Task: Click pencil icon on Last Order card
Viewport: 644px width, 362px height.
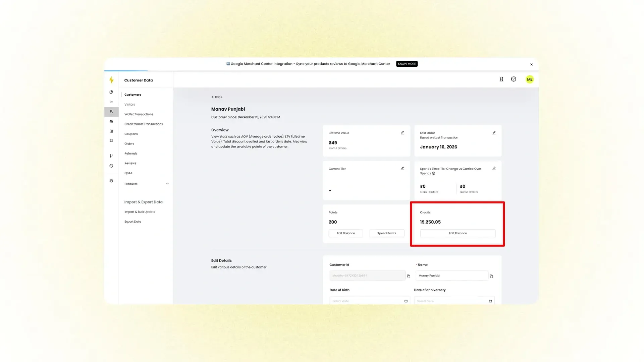Action: pos(494,133)
